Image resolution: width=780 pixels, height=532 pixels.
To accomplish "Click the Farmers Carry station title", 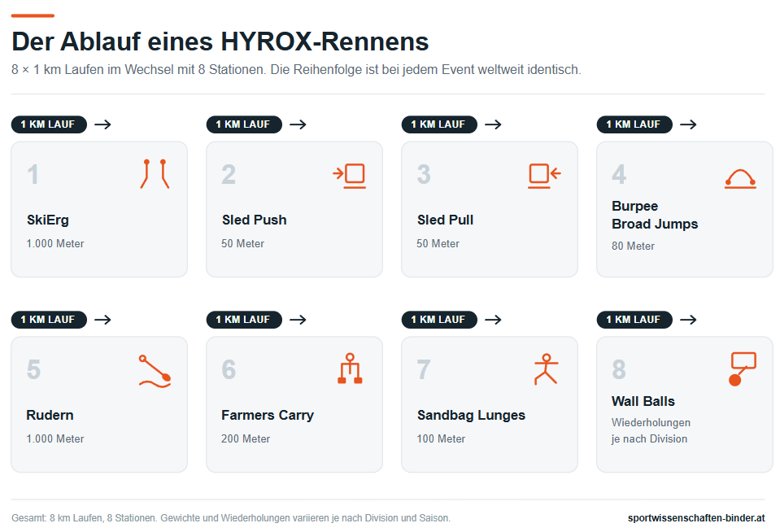I will click(268, 415).
